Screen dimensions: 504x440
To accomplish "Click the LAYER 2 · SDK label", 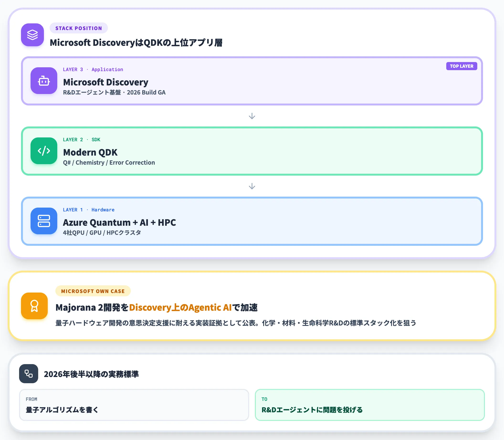I will (x=82, y=140).
